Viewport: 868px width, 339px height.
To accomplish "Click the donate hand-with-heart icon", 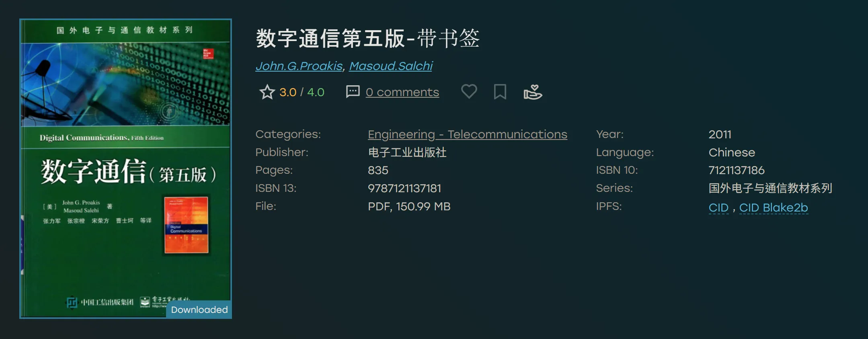I will click(x=532, y=92).
